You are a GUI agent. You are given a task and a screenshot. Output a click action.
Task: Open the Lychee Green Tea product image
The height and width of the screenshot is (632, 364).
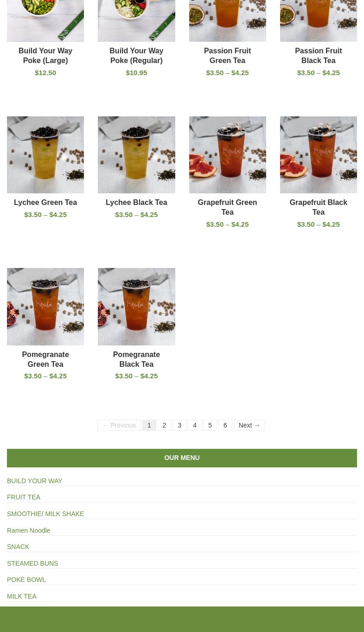click(45, 154)
